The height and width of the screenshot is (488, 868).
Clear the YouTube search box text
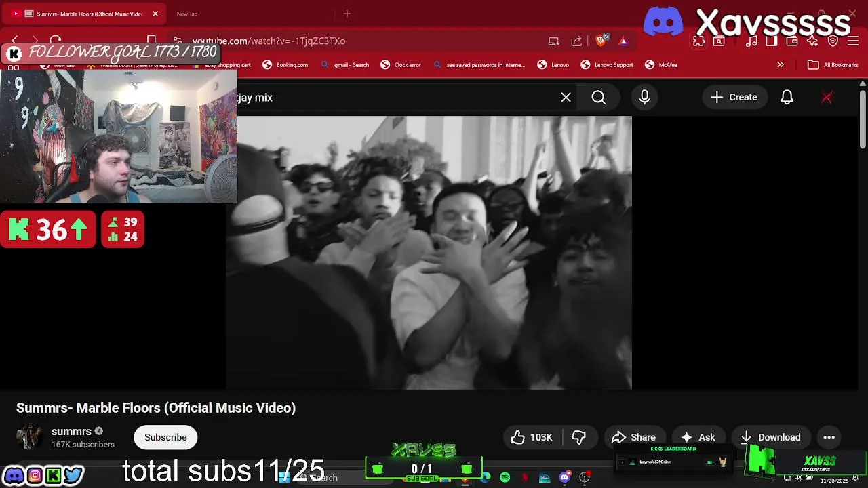click(x=566, y=98)
